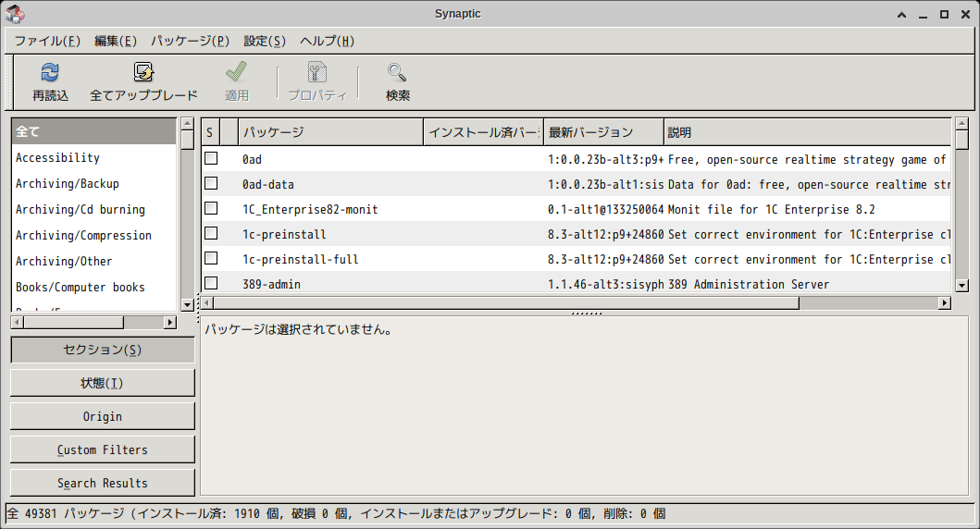Open the パッケージ(P) menu
This screenshot has width=980, height=529.
pyautogui.click(x=190, y=42)
